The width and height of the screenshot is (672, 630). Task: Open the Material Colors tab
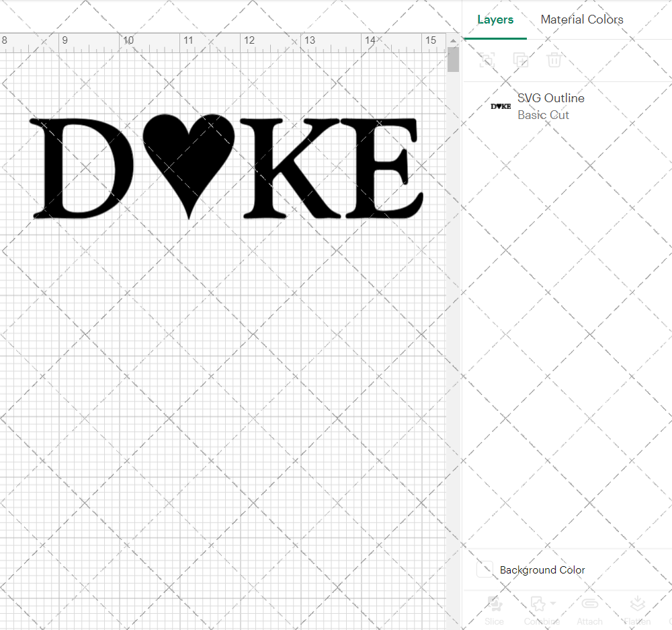click(581, 19)
